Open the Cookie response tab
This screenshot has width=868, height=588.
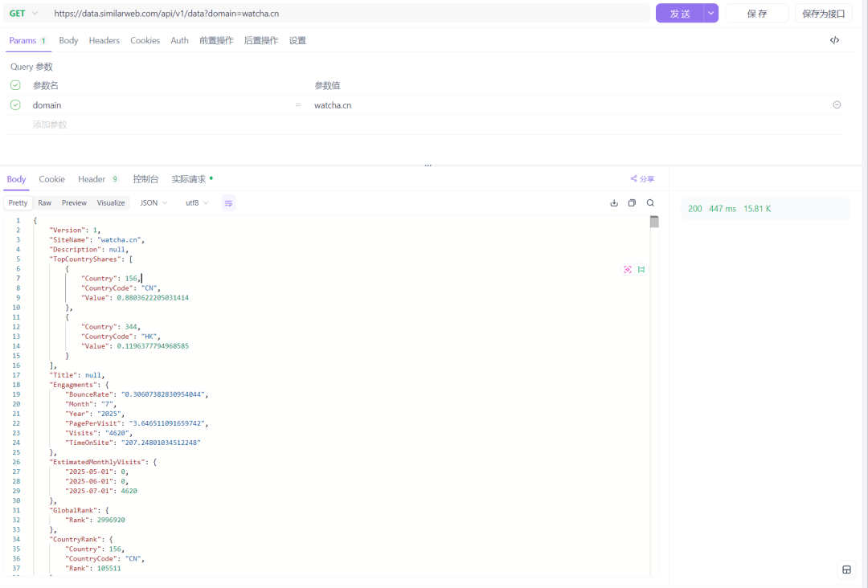pos(52,179)
